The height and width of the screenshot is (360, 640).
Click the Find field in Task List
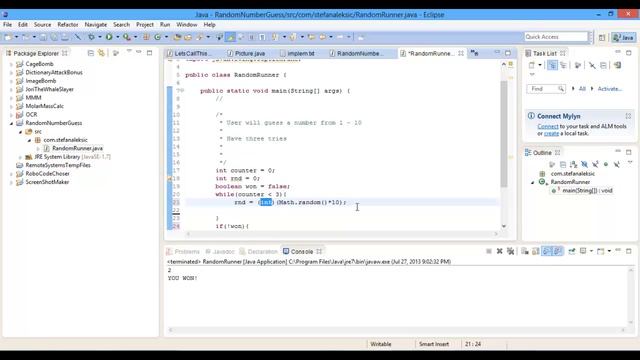546,89
